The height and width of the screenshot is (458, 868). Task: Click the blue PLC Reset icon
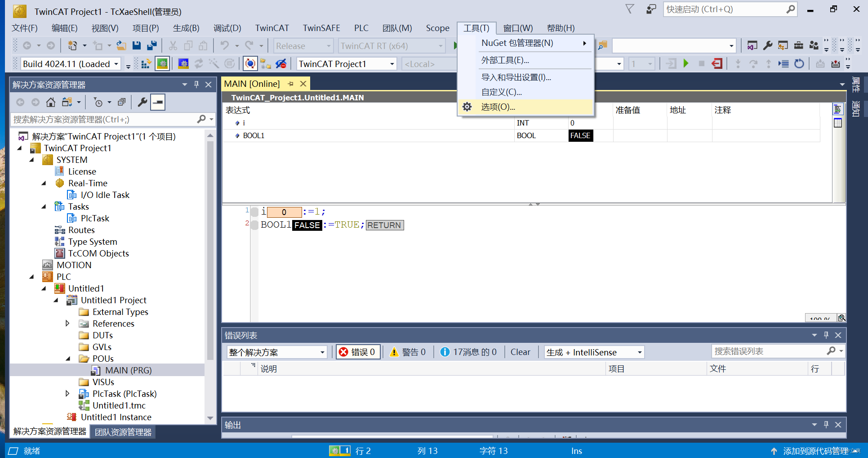pos(799,63)
